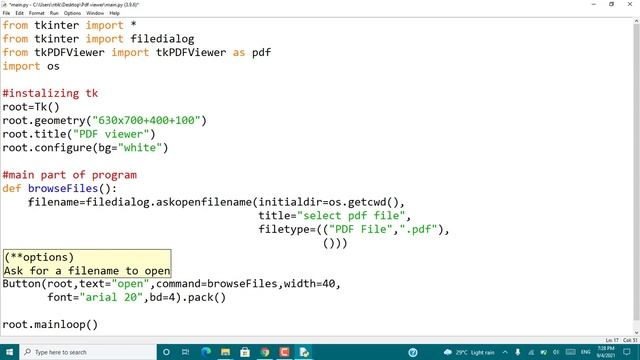
Task: Launch Microsoft Edge from the taskbar
Action: (x=206, y=352)
